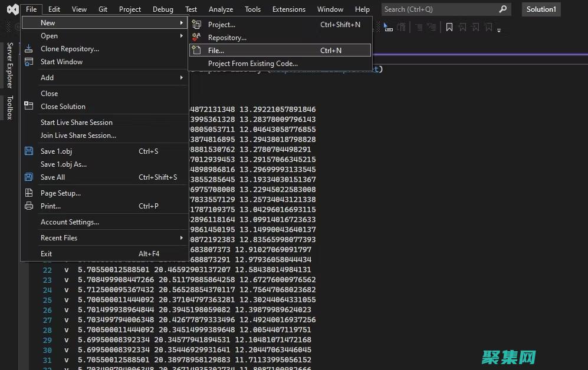Open the Server Explorer side tab
Image resolution: width=588 pixels, height=370 pixels.
pyautogui.click(x=9, y=65)
